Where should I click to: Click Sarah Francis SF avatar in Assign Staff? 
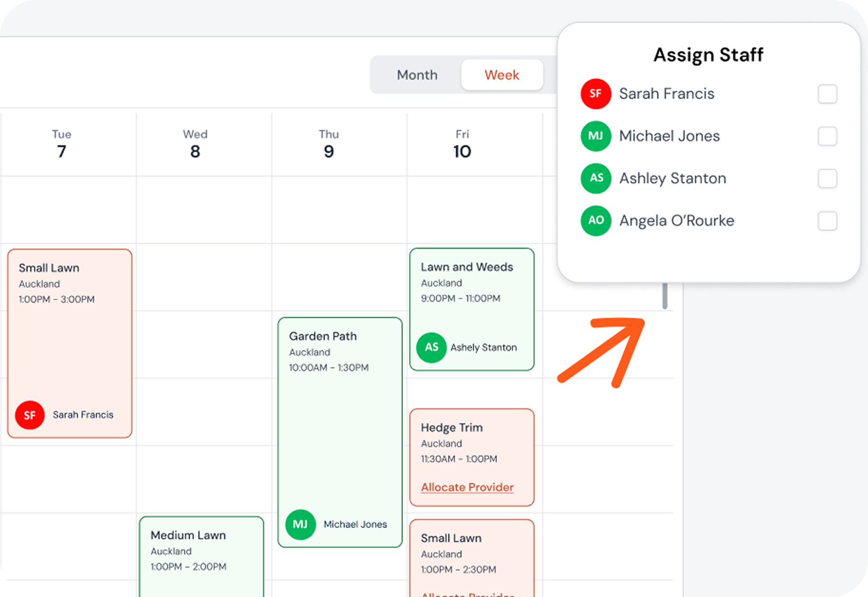[595, 94]
